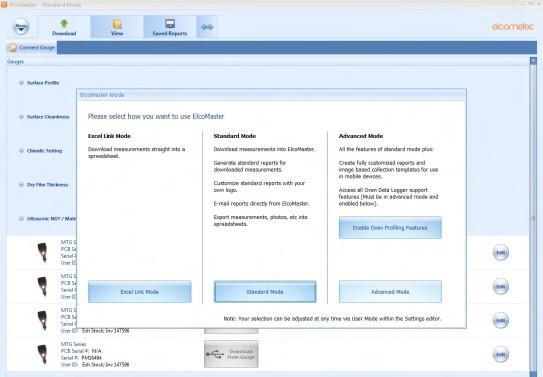Click the Advanced Mode heading text
The image size is (543, 377).
[x=361, y=136]
